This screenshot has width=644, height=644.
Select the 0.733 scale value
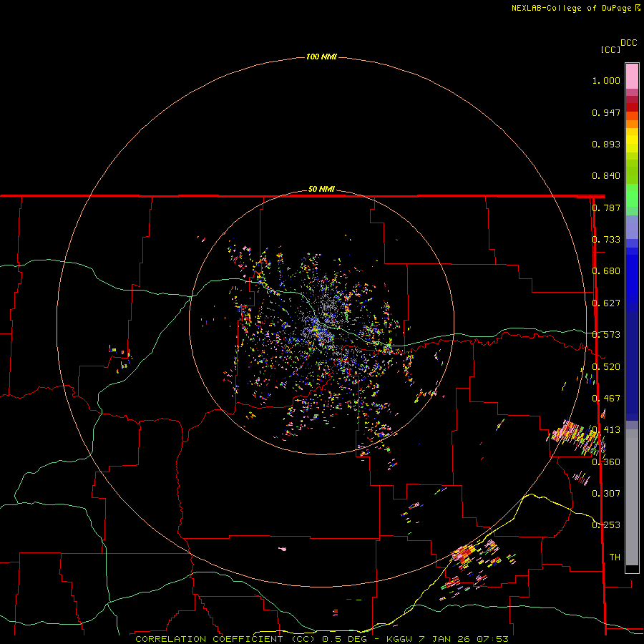tap(606, 240)
